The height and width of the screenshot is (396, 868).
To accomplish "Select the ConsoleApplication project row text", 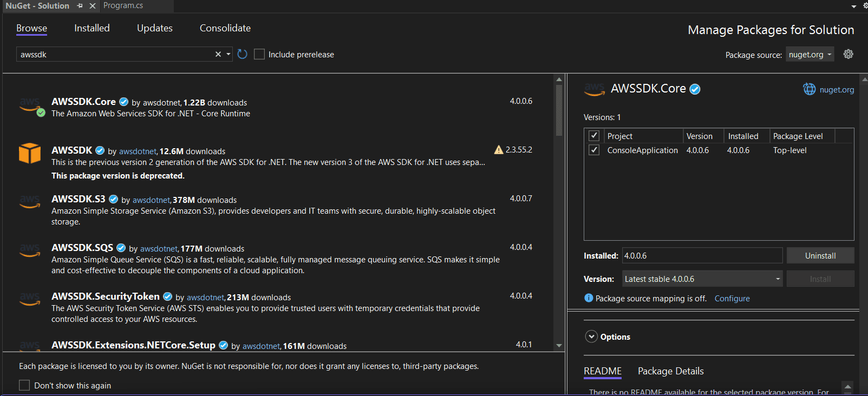I will [x=642, y=150].
